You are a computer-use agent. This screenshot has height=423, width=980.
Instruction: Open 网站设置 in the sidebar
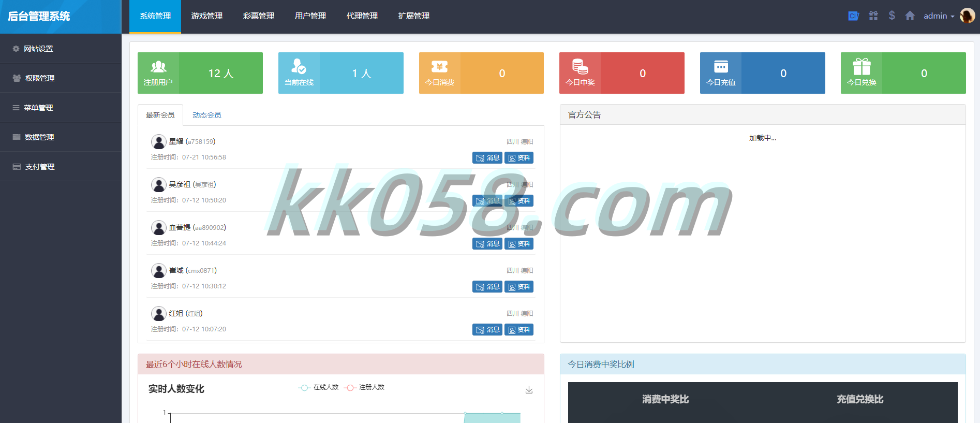tap(61, 49)
